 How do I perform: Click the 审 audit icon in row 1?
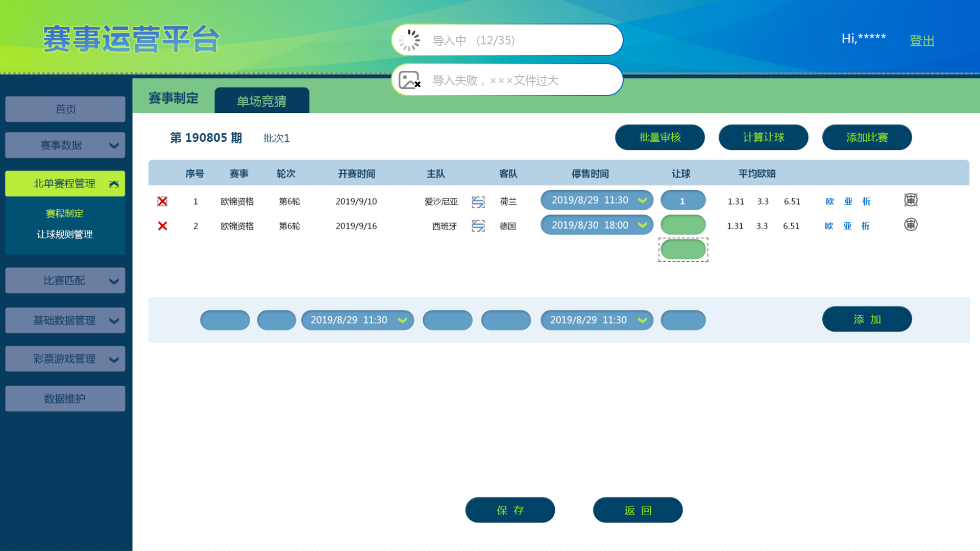click(911, 200)
